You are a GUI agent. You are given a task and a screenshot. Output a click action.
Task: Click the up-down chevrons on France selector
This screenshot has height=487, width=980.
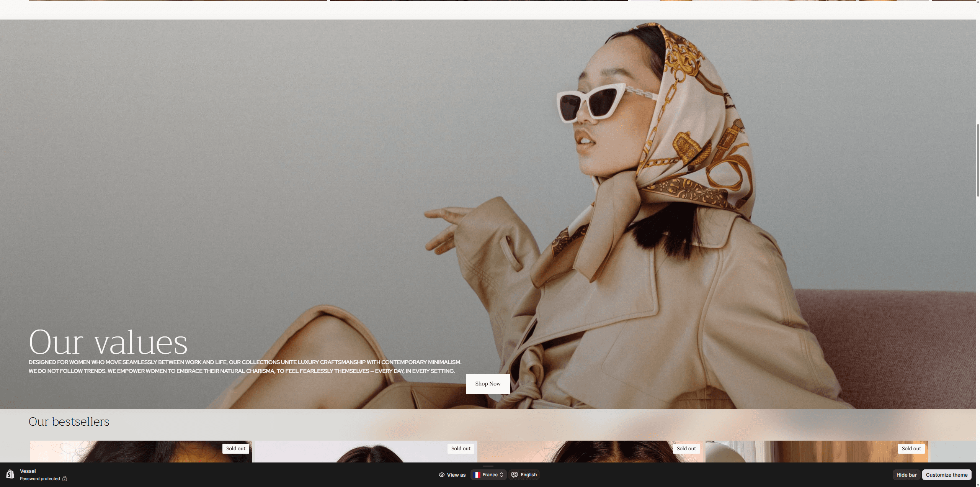pyautogui.click(x=501, y=475)
